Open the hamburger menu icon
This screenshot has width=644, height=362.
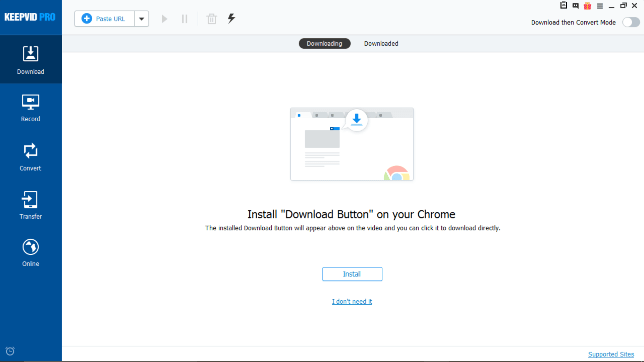click(x=600, y=6)
